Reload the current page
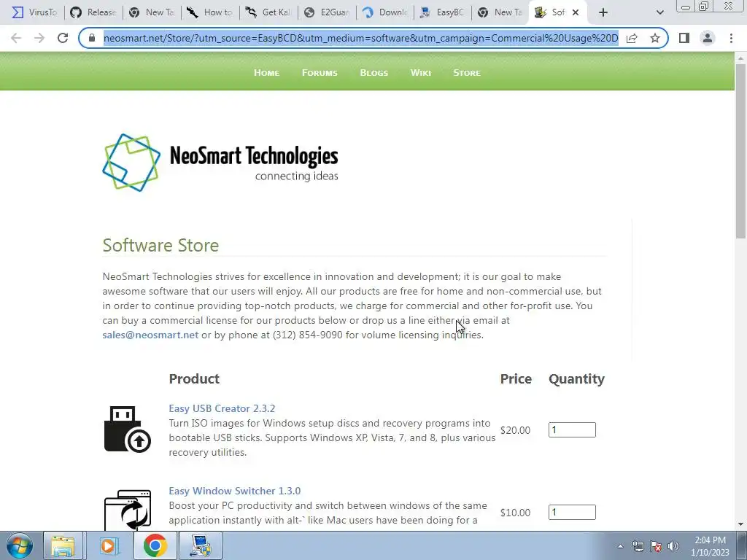The image size is (747, 560). [x=63, y=38]
